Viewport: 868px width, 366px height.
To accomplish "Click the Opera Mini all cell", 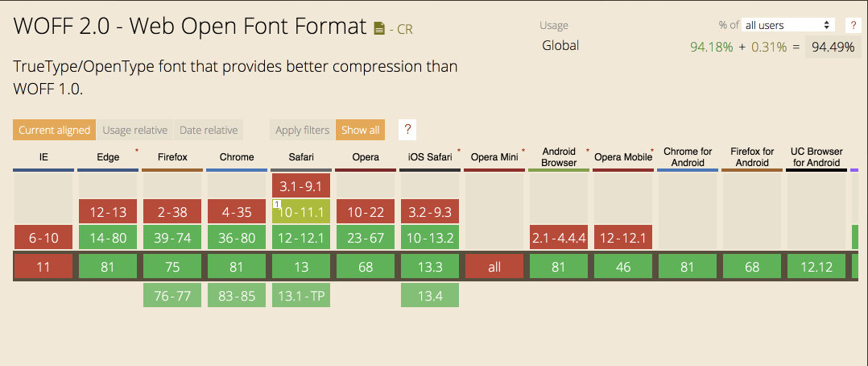I will pyautogui.click(x=494, y=267).
